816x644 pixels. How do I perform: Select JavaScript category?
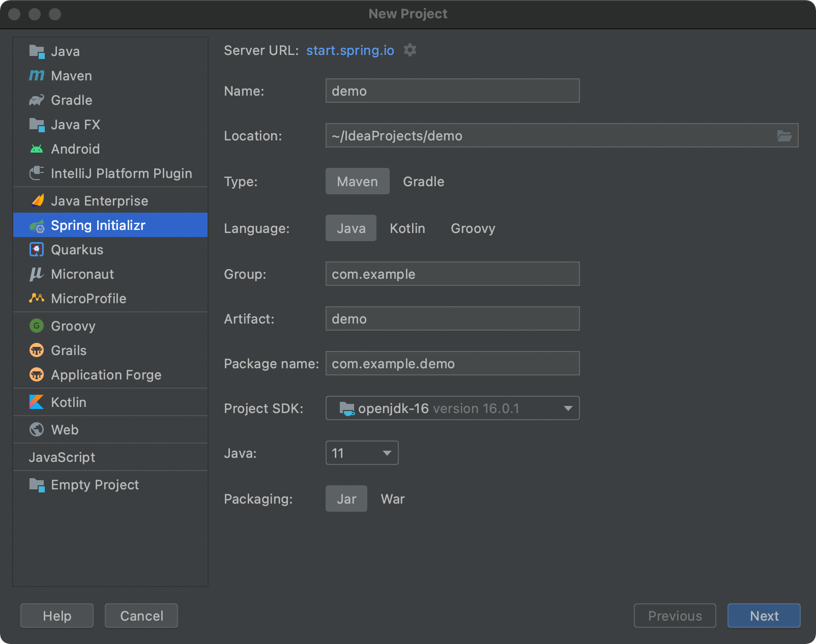(62, 457)
